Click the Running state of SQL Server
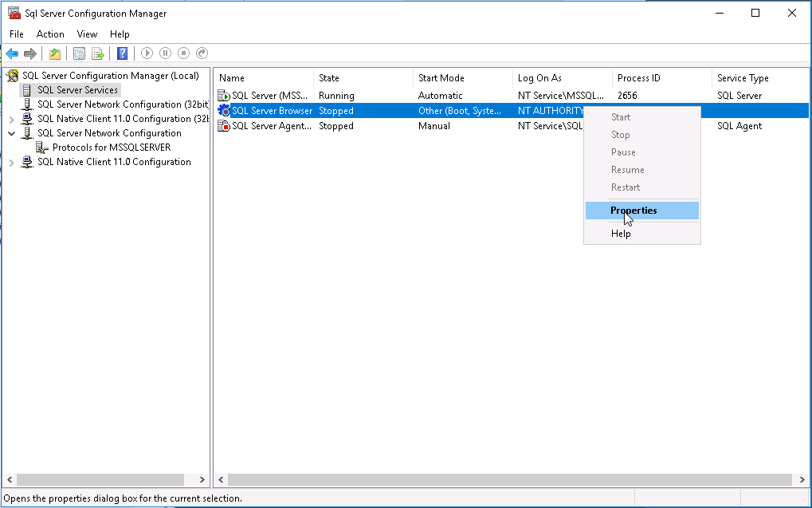812x508 pixels. pyautogui.click(x=336, y=96)
